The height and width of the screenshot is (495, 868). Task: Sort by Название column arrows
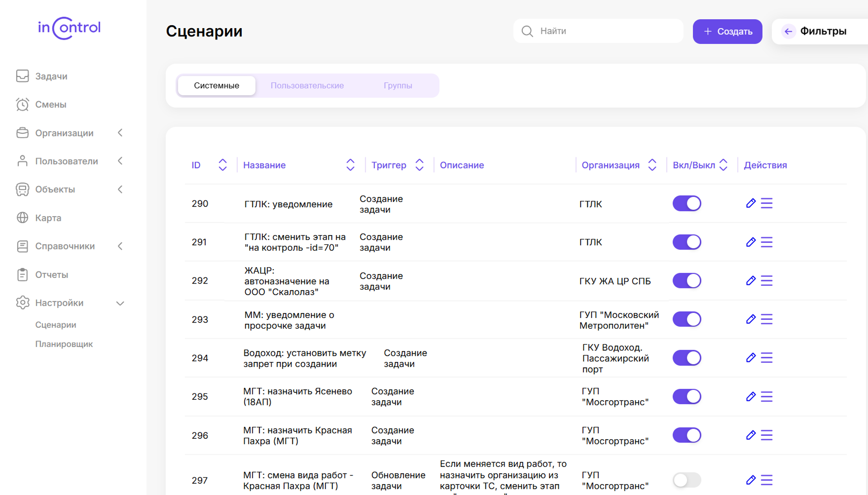click(x=350, y=165)
